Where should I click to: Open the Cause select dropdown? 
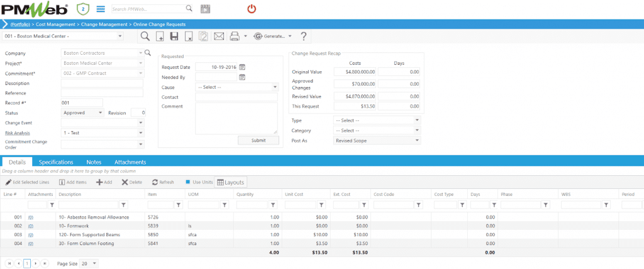coord(275,88)
